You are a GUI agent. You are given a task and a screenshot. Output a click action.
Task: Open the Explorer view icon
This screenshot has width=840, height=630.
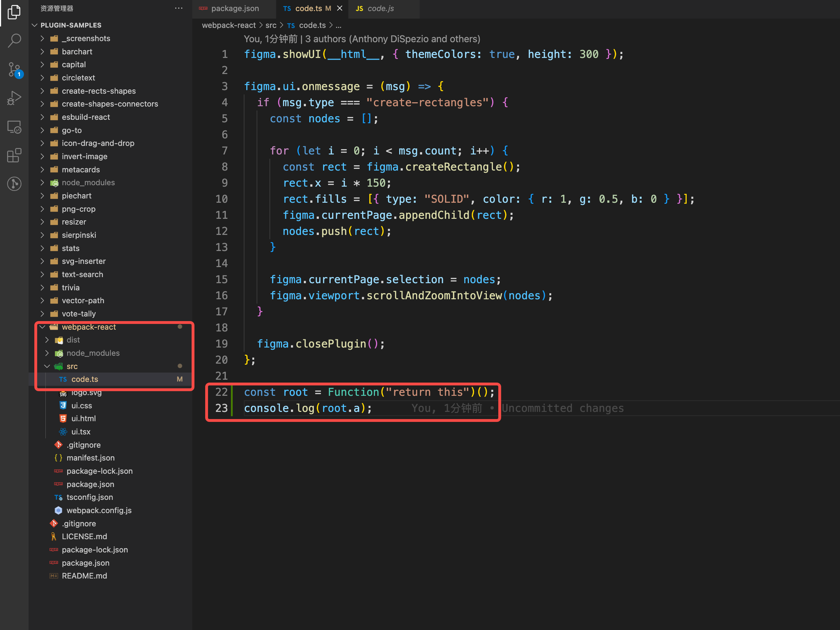coord(14,12)
